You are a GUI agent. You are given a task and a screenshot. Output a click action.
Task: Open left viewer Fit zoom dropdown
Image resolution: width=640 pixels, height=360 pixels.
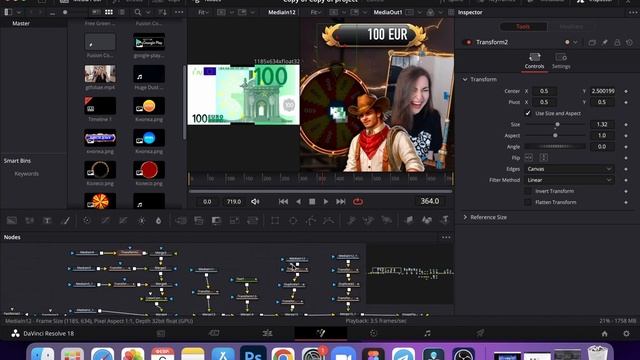pyautogui.click(x=203, y=12)
